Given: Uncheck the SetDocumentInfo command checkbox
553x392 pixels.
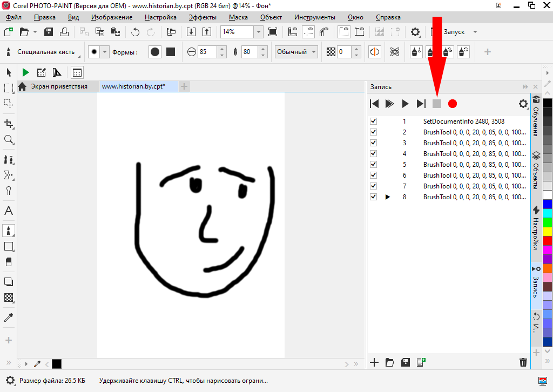Looking at the screenshot, I should pyautogui.click(x=373, y=121).
